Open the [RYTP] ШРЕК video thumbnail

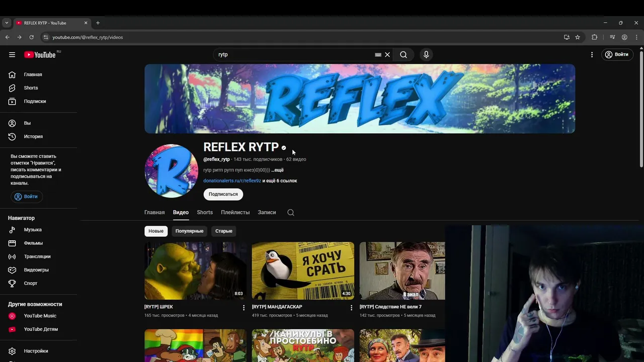pos(196,271)
